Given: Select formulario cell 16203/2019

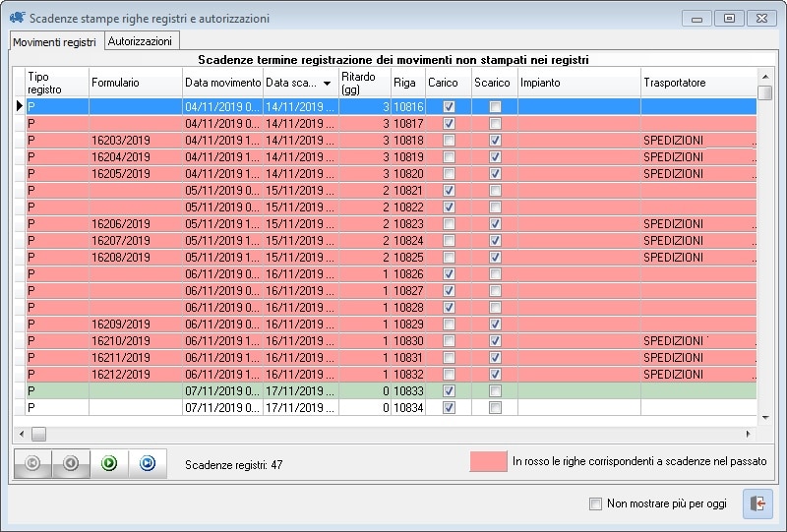Looking at the screenshot, I should click(136, 140).
